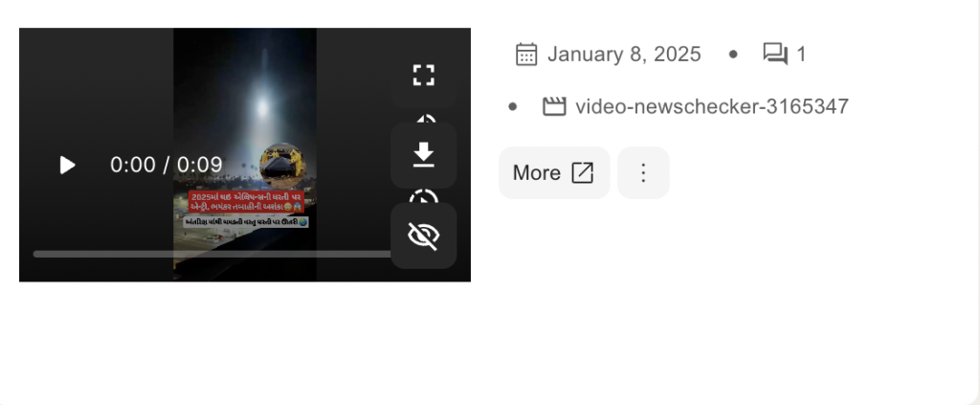Viewport: 980px width, 405px height.
Task: Toggle the crossed-out eye visibility icon
Action: (x=424, y=236)
